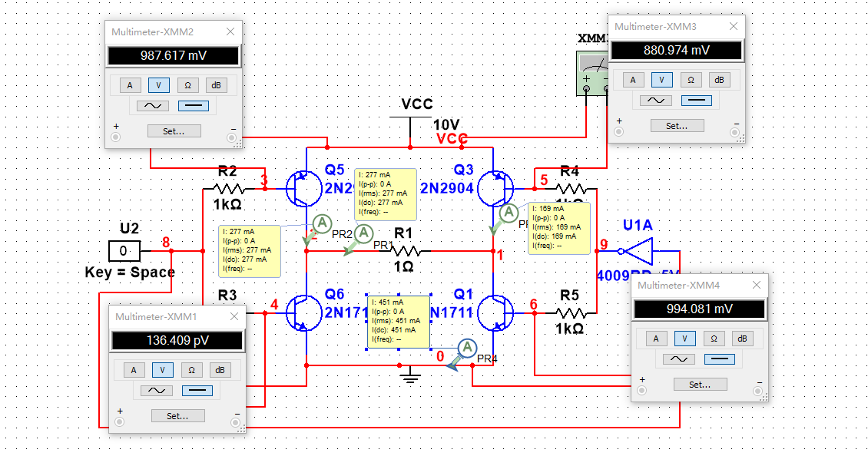868x456 pixels.
Task: Select transistor Q3 2N2904 symbol
Action: coord(495,189)
